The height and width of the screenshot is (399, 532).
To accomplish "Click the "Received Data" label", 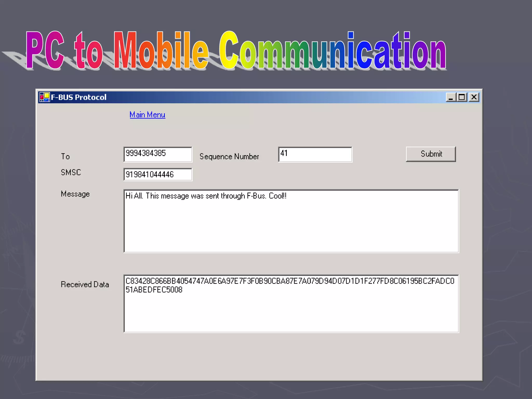I will coord(85,284).
